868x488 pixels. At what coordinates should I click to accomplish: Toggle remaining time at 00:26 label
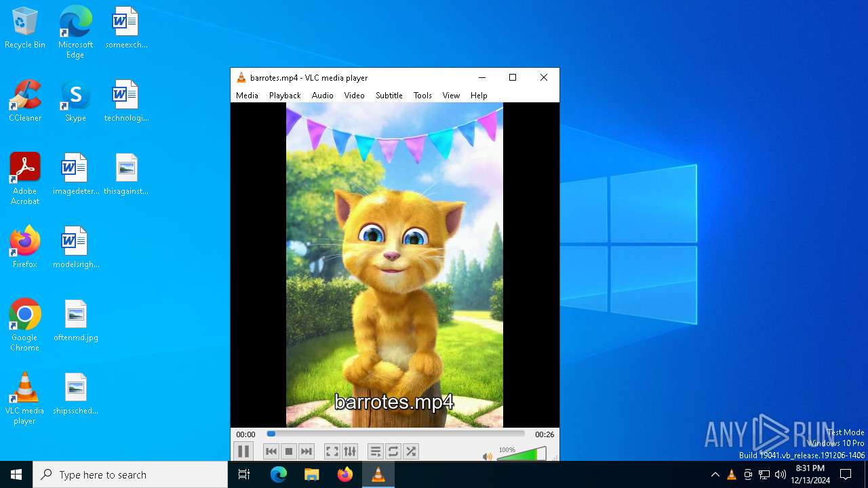coord(545,434)
